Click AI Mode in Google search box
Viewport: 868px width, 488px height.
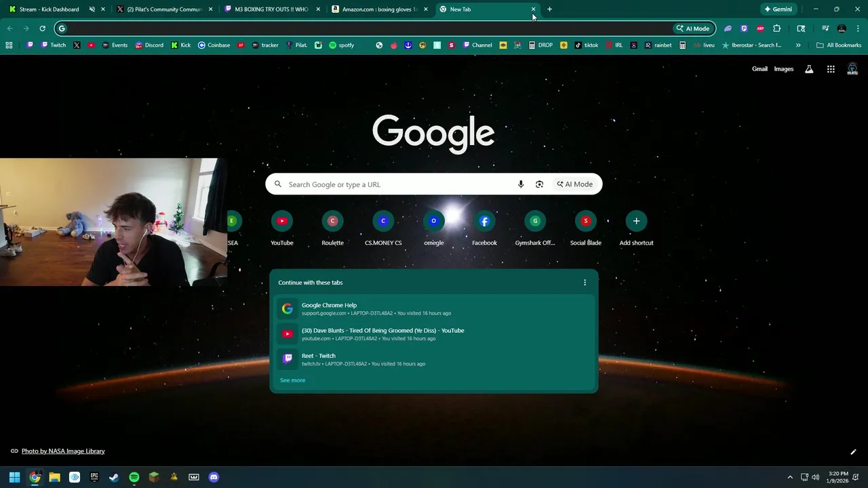coord(575,184)
